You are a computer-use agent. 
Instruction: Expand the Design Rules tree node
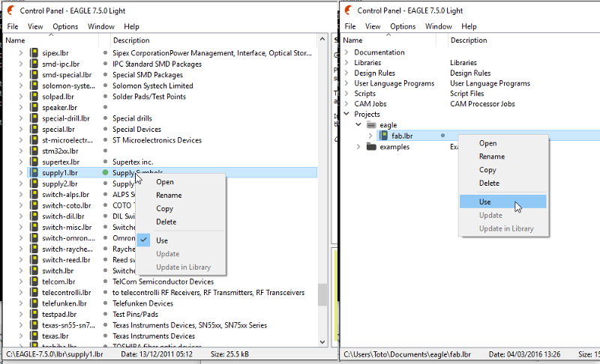click(x=346, y=73)
